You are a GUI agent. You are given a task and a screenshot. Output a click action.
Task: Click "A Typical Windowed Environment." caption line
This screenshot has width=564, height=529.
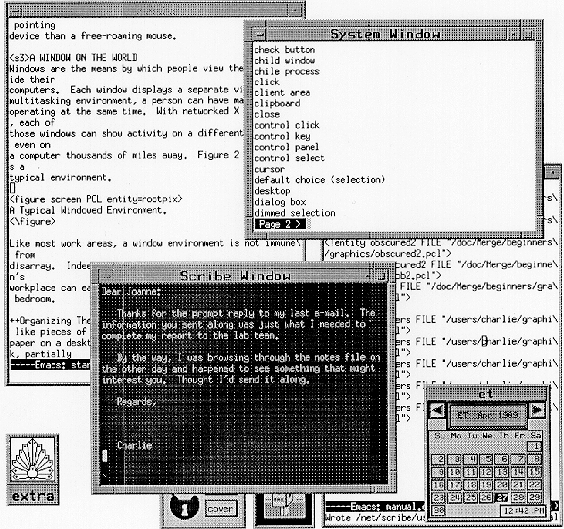[88, 210]
